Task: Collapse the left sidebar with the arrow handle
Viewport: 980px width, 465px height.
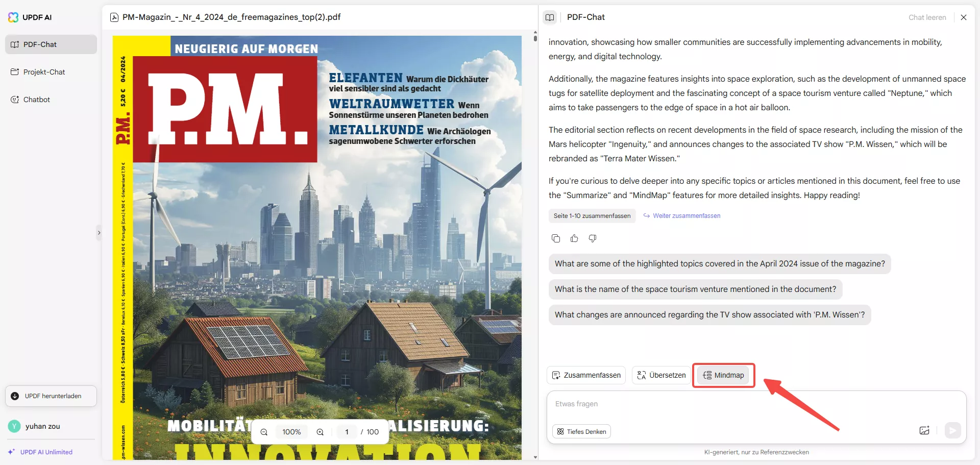Action: (99, 233)
